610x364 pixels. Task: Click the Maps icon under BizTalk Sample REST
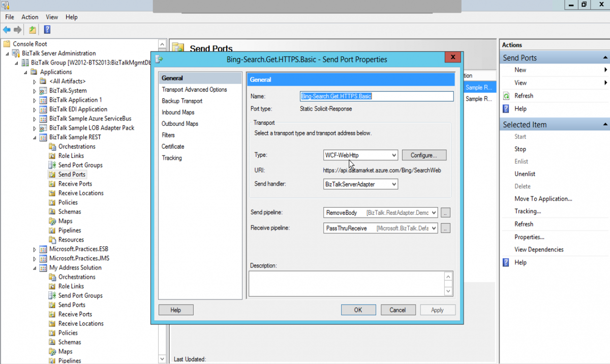(53, 221)
